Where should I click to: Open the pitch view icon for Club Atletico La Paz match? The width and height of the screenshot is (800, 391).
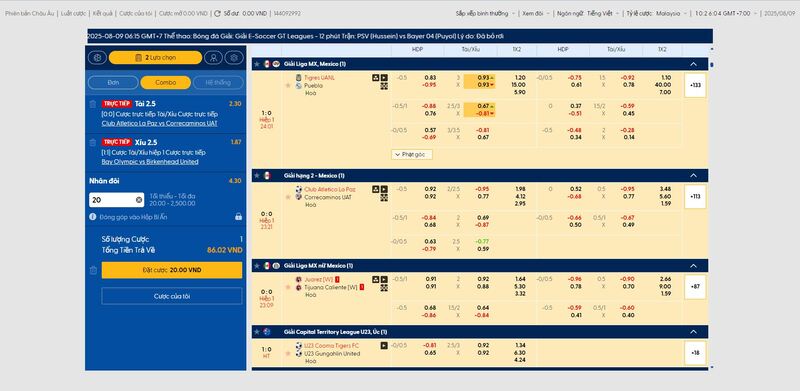(x=384, y=197)
